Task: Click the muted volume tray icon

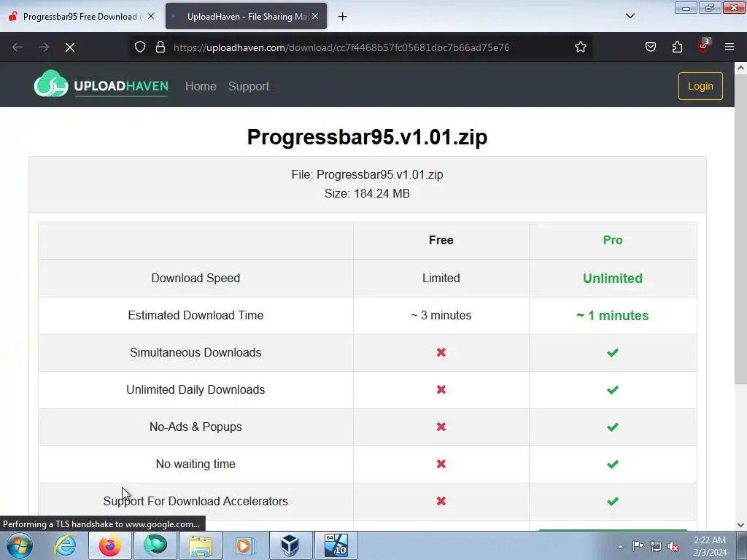Action: [x=673, y=547]
